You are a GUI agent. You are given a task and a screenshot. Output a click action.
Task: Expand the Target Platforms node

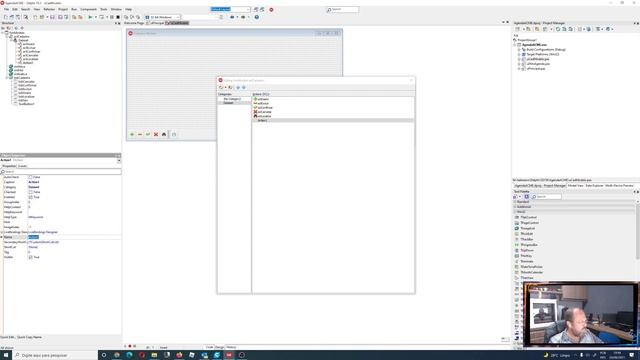(x=519, y=54)
